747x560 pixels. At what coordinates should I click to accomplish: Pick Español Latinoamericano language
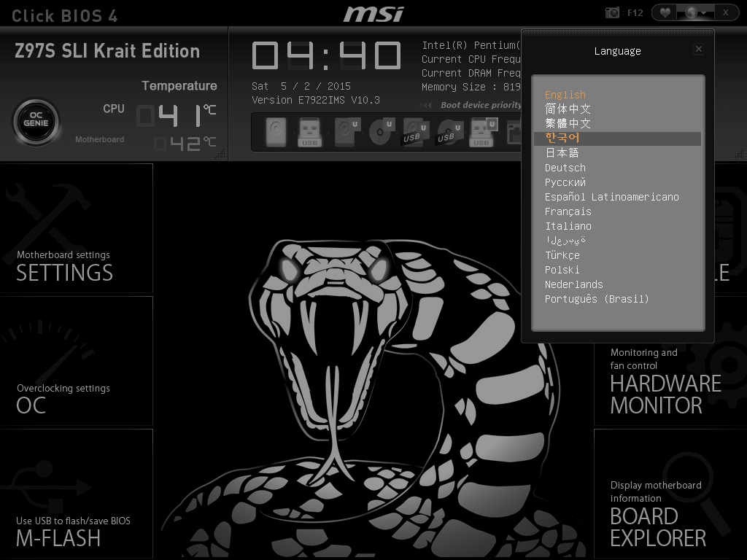(x=612, y=197)
